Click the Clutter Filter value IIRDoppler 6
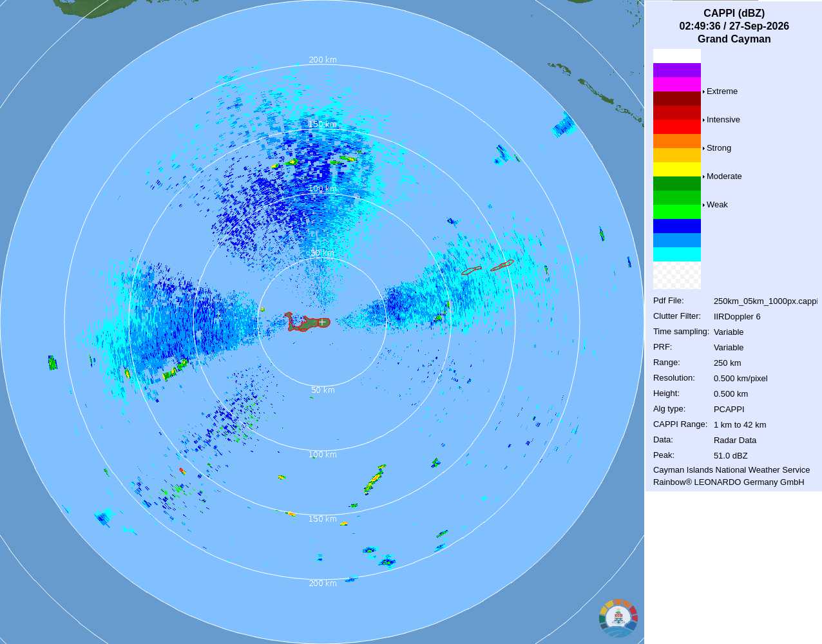Viewport: 822px width, 644px height. point(737,317)
